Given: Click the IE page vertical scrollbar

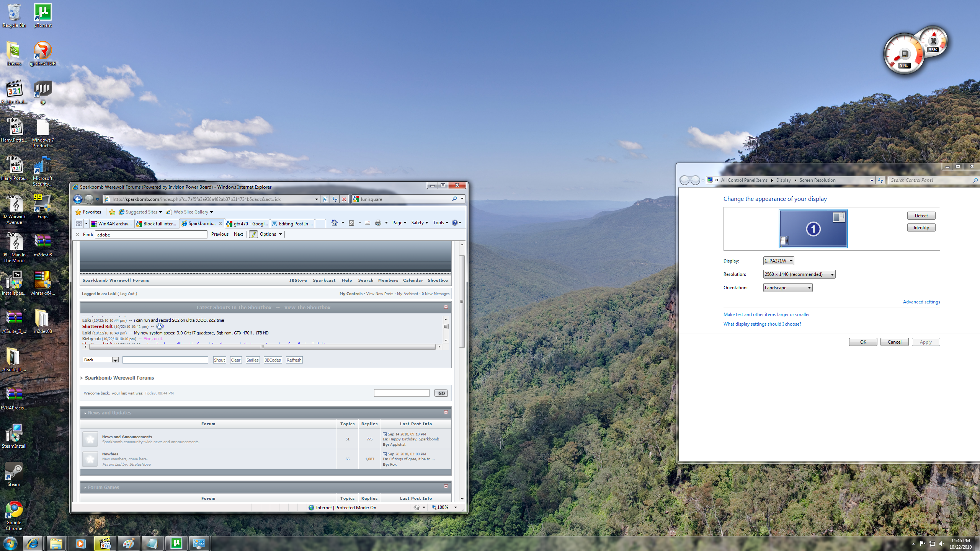Looking at the screenshot, I should pos(462,301).
